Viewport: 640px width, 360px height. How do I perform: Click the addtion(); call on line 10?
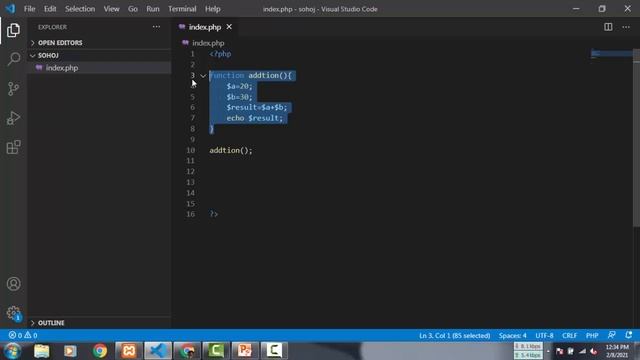(x=231, y=150)
